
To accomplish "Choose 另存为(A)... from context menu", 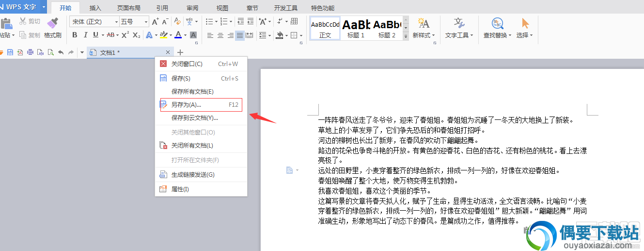I will [x=201, y=104].
